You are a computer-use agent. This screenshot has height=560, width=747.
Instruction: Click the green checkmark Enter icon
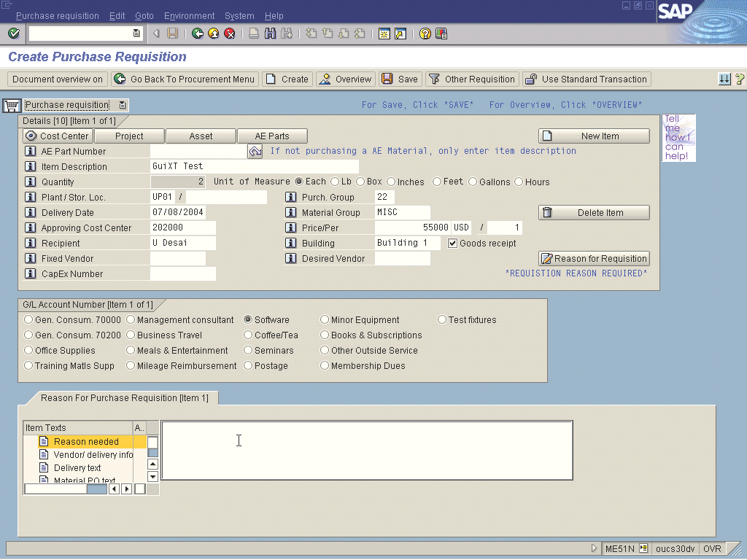(x=13, y=34)
